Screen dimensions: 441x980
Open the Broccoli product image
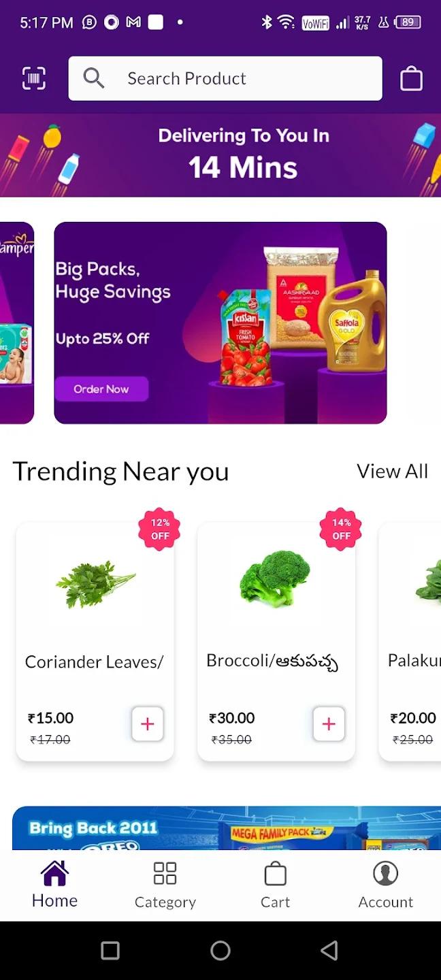(x=275, y=579)
